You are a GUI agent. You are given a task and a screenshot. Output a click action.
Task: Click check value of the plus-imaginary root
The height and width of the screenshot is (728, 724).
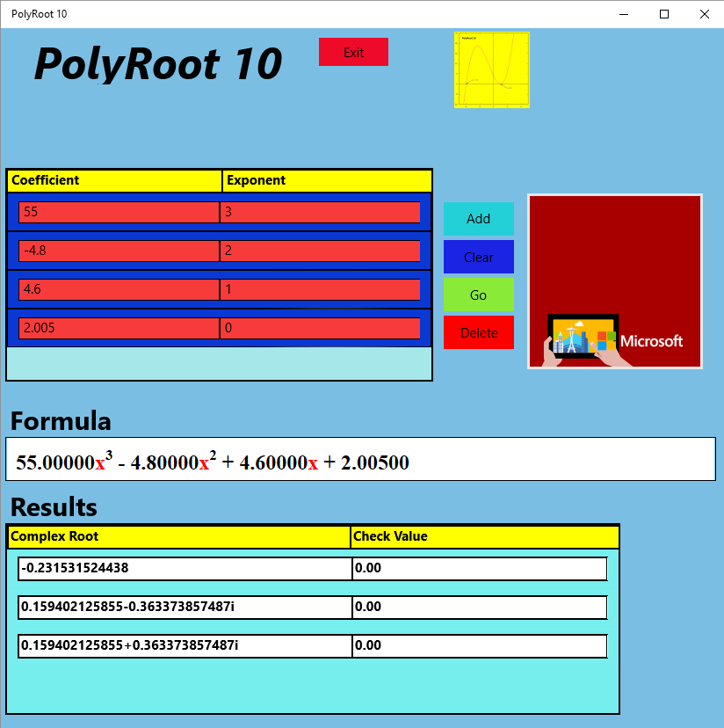pos(480,646)
